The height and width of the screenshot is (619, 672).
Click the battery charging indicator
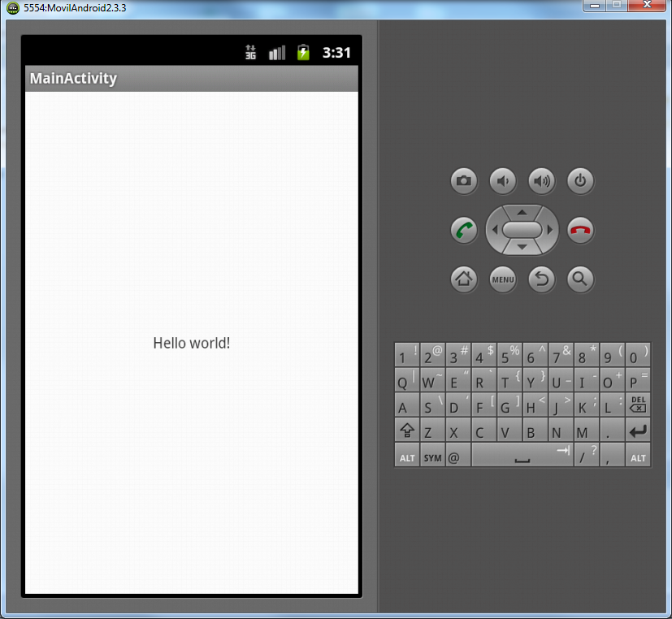(302, 51)
